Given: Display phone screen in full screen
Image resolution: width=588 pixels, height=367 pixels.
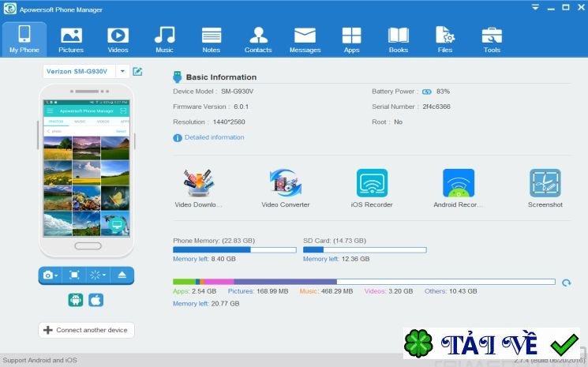Looking at the screenshot, I should click(x=74, y=275).
